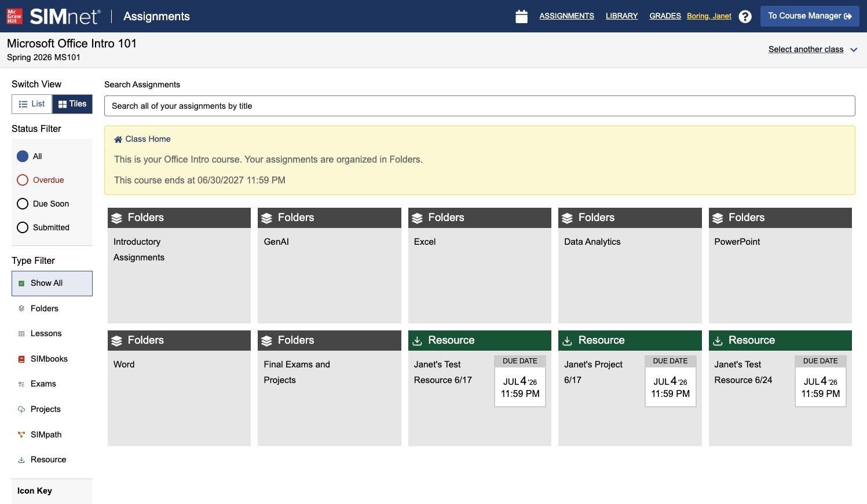Viewport: 867px width, 504px height.
Task: Click download icon on Janet's Project 6/17 tile
Action: pyautogui.click(x=568, y=341)
